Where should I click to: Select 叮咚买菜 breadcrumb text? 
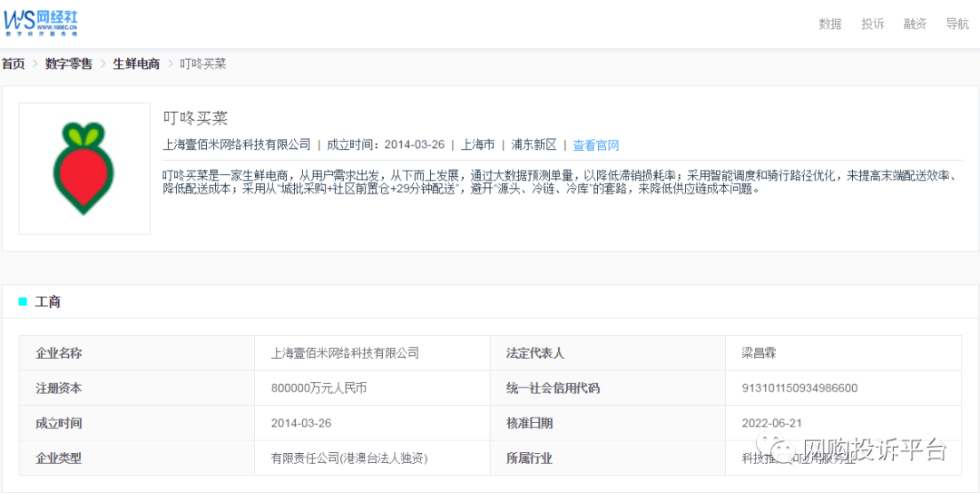(x=203, y=64)
